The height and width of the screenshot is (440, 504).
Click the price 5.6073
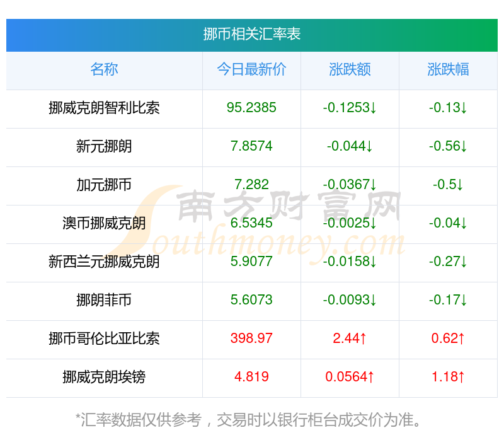(x=251, y=300)
